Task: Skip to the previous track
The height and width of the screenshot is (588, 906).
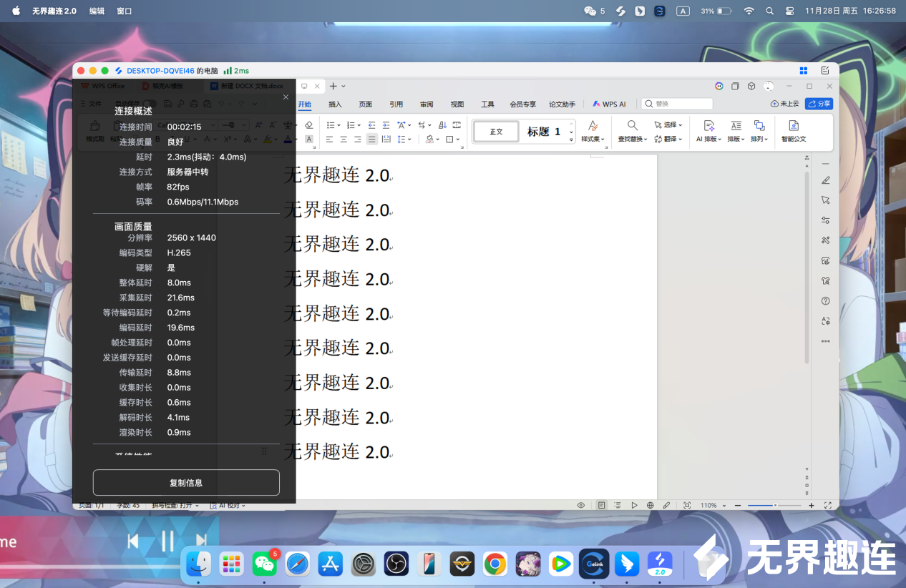Action: tap(133, 542)
